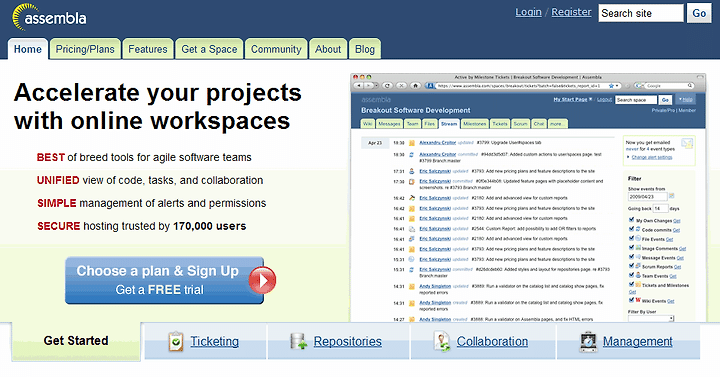The image size is (720, 377).
Task: Switch to the Milestones tab in pictured workspace
Action: (x=474, y=124)
